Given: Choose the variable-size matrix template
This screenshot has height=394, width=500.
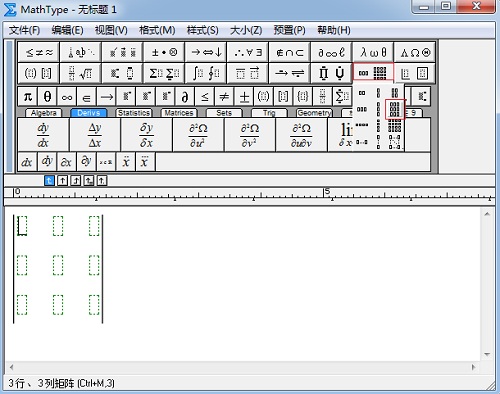Looking at the screenshot, I should click(x=395, y=142).
